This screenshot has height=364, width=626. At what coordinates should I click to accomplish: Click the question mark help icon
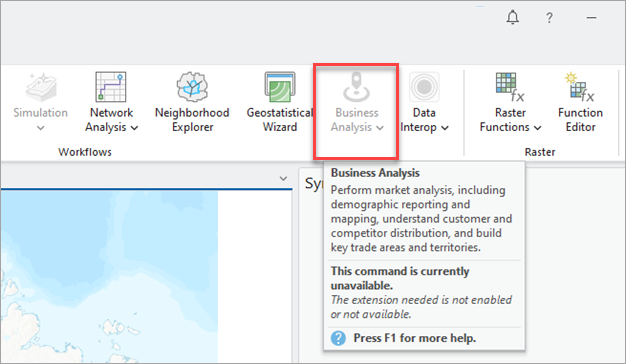[x=549, y=18]
